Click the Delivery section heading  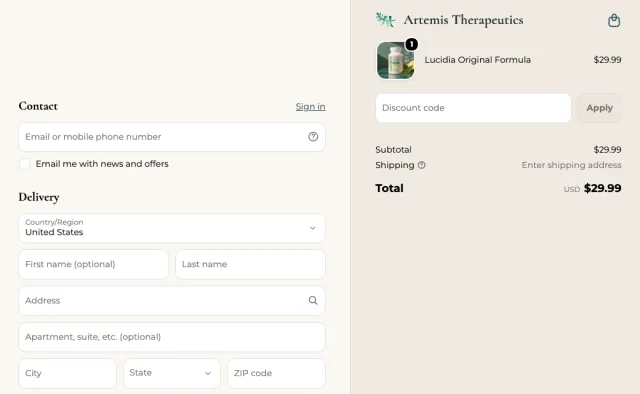[39, 197]
